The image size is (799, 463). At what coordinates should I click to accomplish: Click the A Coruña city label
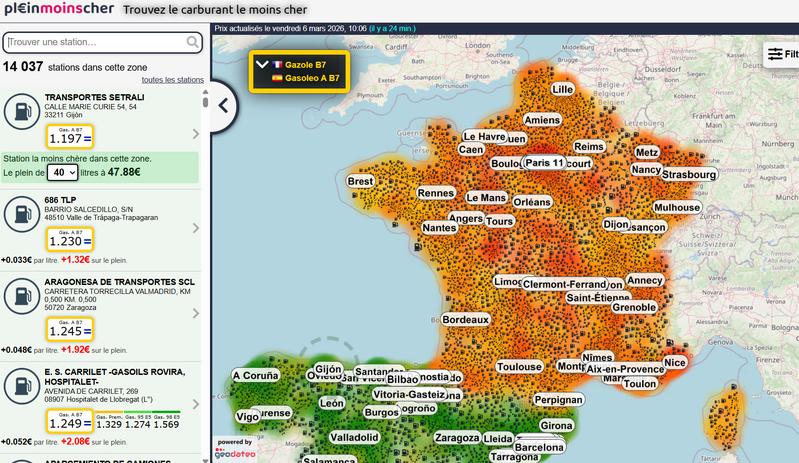[x=256, y=375]
